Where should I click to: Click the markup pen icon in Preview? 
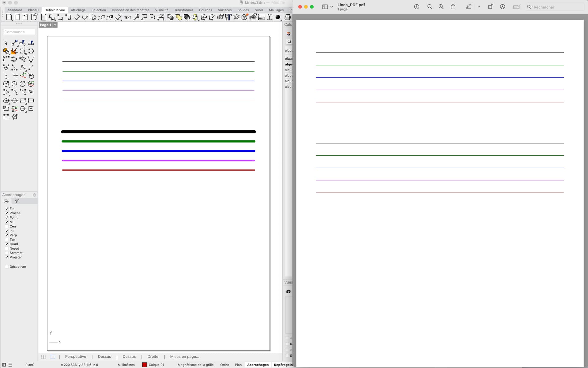click(468, 6)
